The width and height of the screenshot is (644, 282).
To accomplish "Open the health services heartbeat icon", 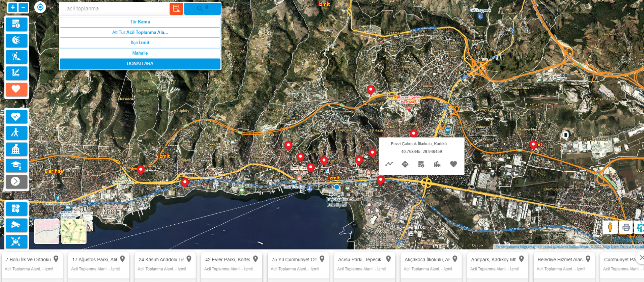I will point(16,117).
